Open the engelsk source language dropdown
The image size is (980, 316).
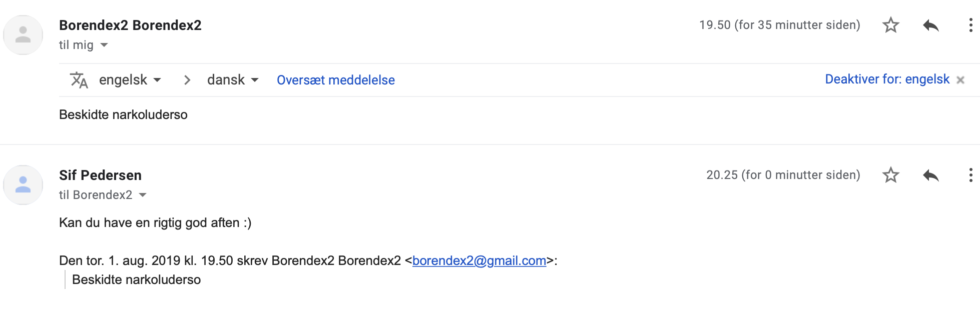[x=130, y=80]
